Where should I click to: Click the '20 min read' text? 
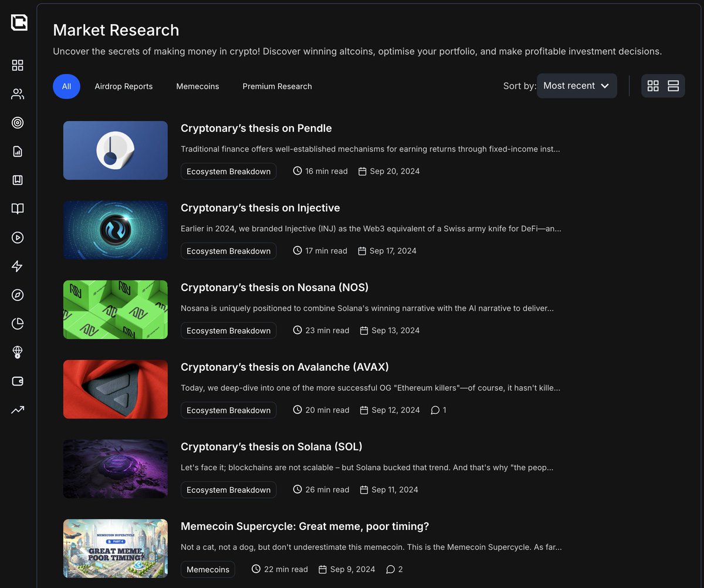[327, 410]
